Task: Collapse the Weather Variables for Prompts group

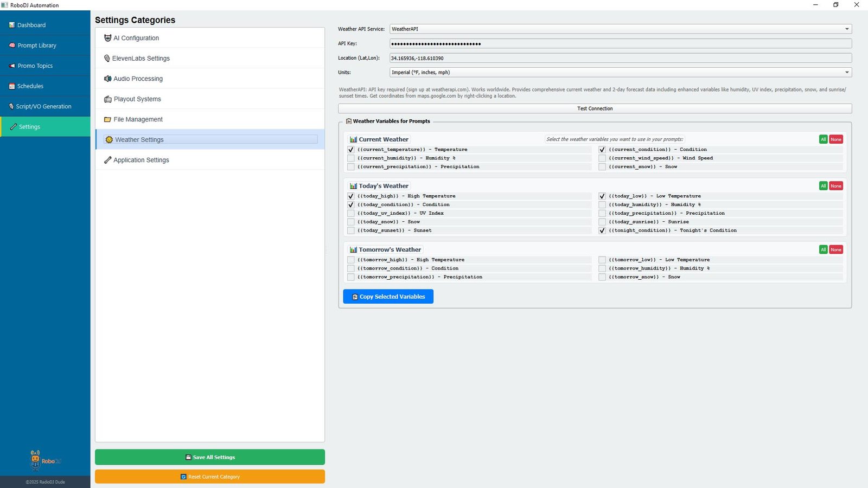Action: point(348,121)
